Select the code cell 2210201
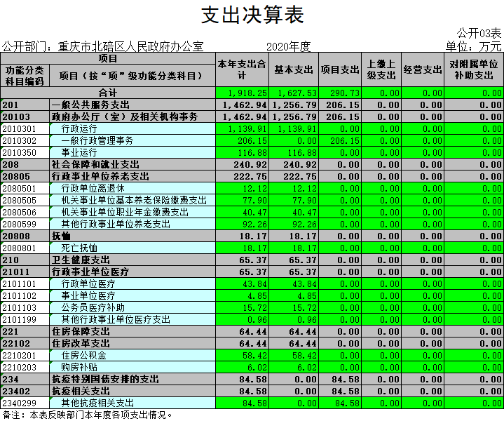504x421 pixels. (x=25, y=355)
